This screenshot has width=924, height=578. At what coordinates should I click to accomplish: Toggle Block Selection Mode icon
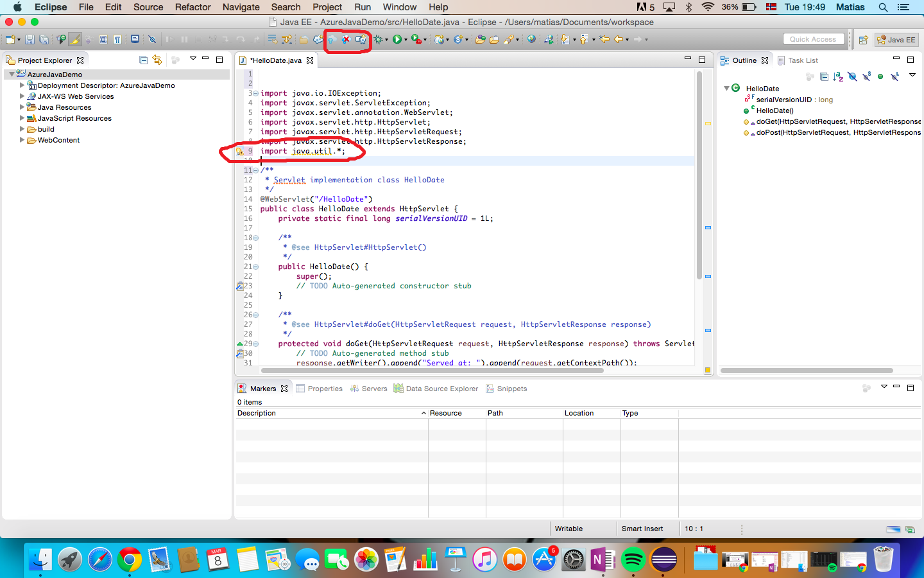[x=103, y=39]
